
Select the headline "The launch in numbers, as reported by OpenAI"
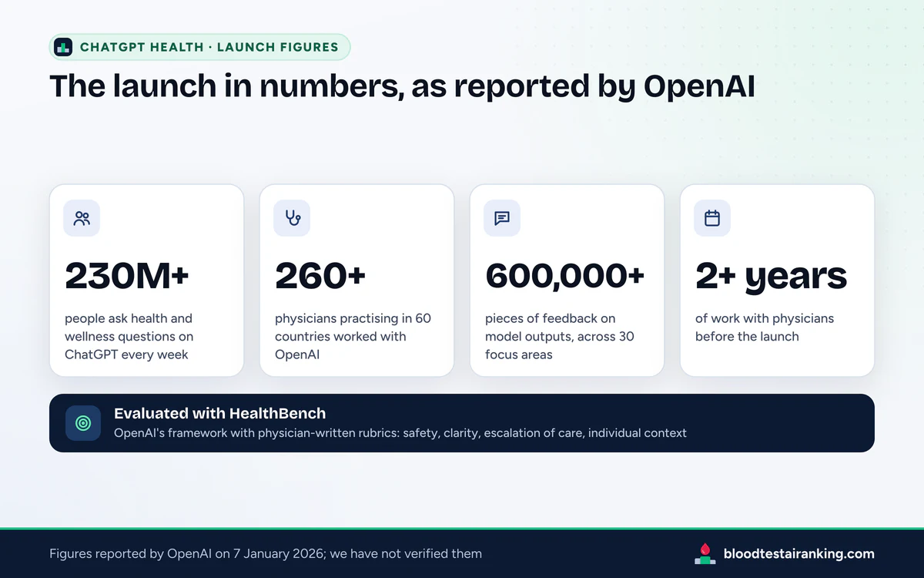402,86
